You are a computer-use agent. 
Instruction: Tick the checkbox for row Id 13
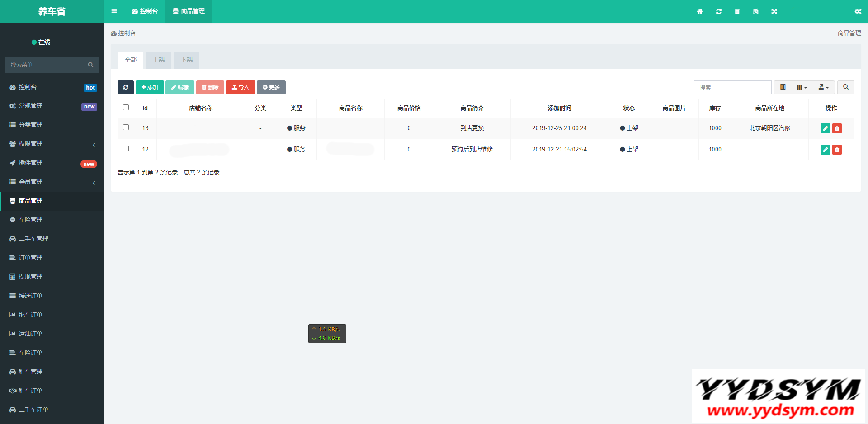coord(126,127)
